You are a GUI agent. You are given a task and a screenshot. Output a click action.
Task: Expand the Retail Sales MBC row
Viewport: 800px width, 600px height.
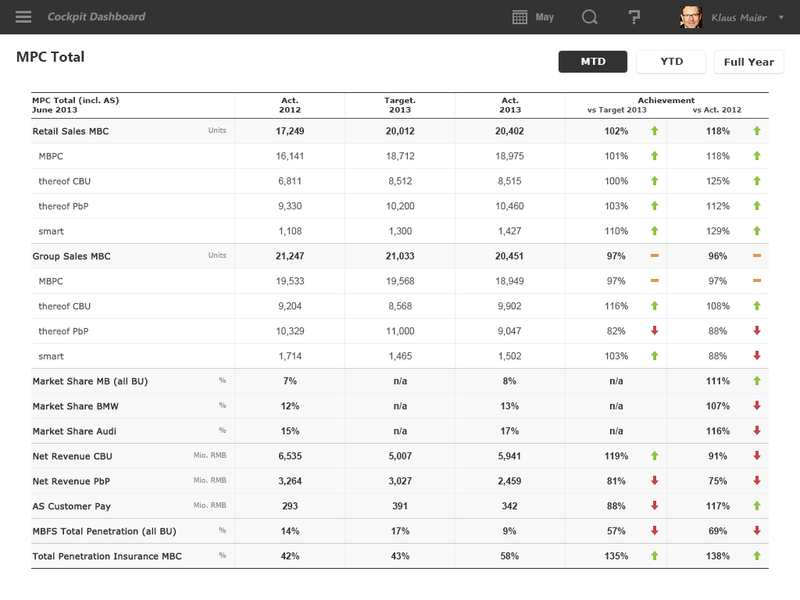(x=71, y=131)
